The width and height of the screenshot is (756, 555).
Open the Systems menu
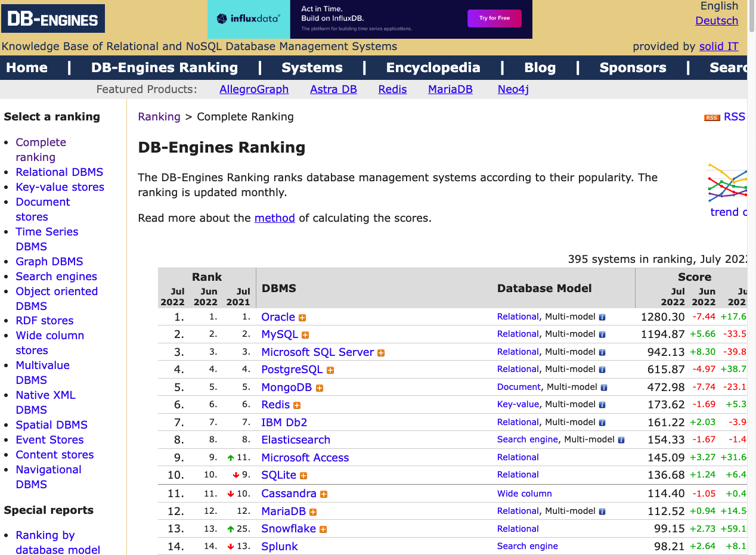312,67
